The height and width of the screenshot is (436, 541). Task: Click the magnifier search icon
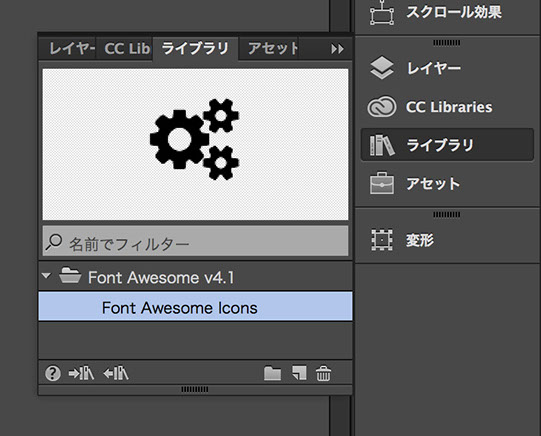pos(54,242)
